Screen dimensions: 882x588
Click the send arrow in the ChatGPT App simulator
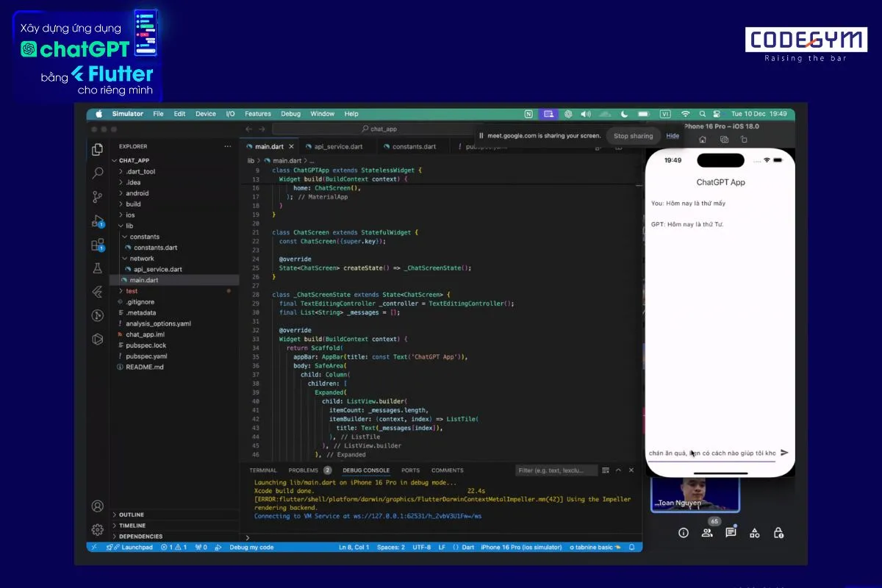[x=785, y=453]
